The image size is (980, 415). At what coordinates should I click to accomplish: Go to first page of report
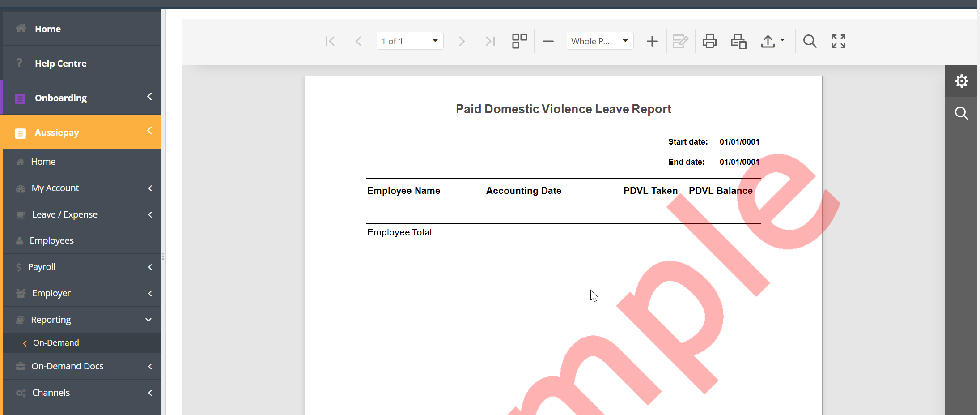[x=330, y=41]
